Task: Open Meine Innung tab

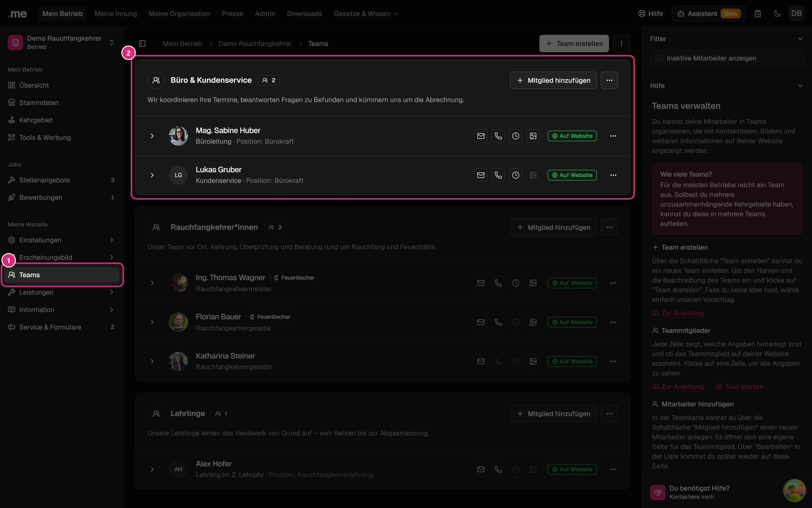Action: point(116,14)
